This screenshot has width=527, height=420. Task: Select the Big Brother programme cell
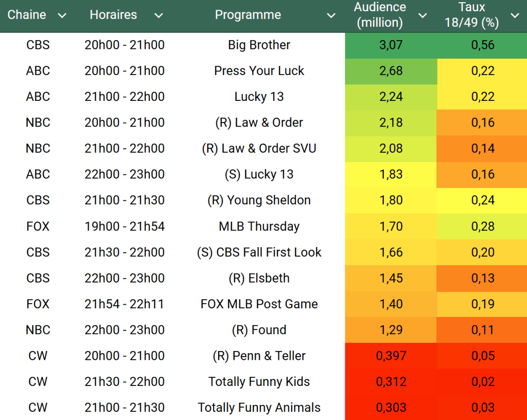[x=259, y=45]
